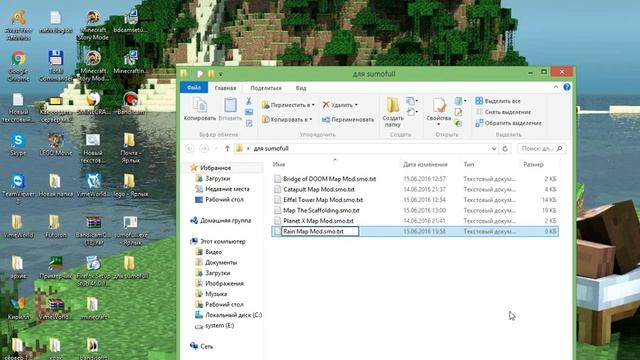Click the Свойства (Properties) icon

[x=439, y=106]
